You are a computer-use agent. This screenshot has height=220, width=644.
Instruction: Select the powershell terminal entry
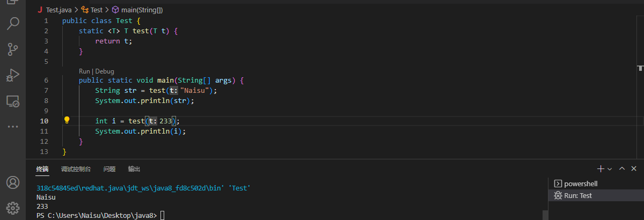580,184
